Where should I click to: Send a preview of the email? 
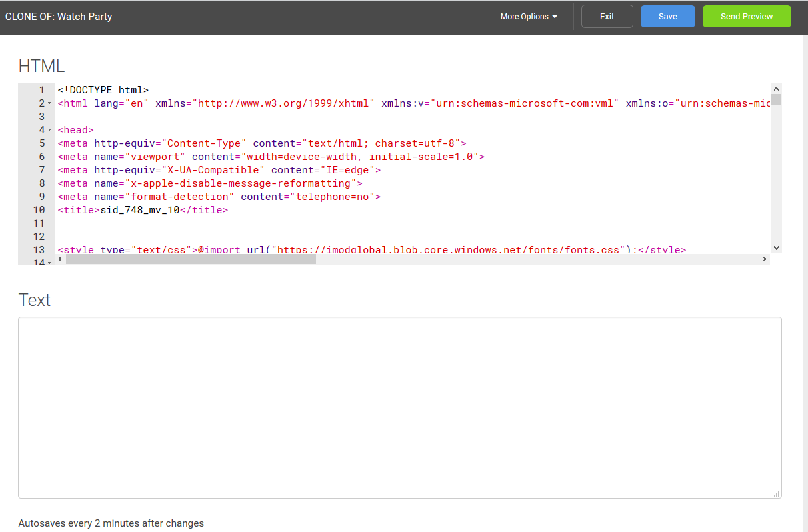click(747, 16)
